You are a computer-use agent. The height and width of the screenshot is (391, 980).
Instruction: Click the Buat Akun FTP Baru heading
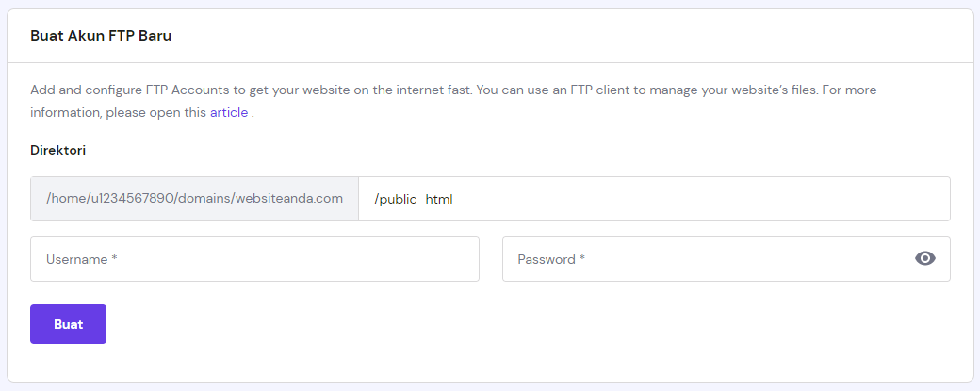point(101,36)
